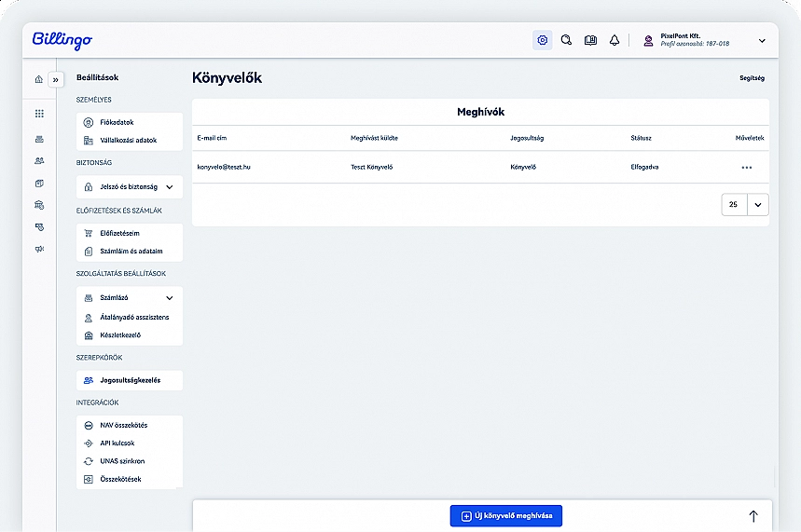Open Jogosultságkezelés menu item

pyautogui.click(x=130, y=380)
